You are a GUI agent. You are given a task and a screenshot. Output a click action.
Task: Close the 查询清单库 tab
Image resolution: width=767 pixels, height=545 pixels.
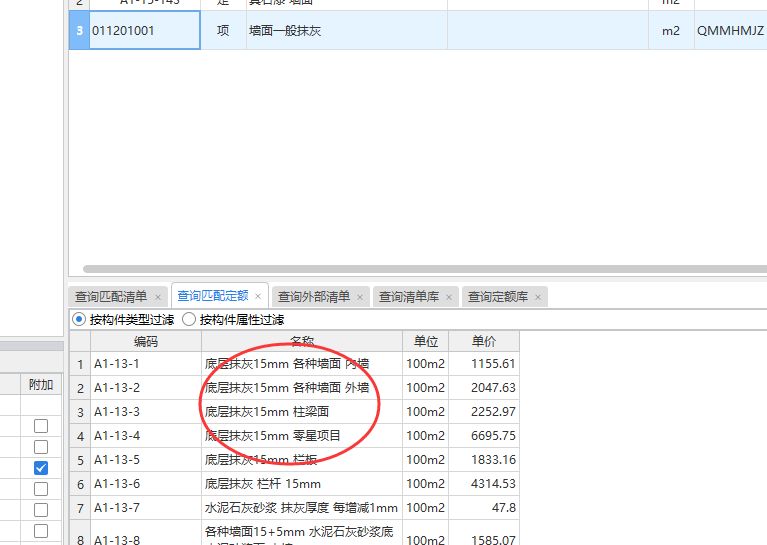(x=449, y=297)
